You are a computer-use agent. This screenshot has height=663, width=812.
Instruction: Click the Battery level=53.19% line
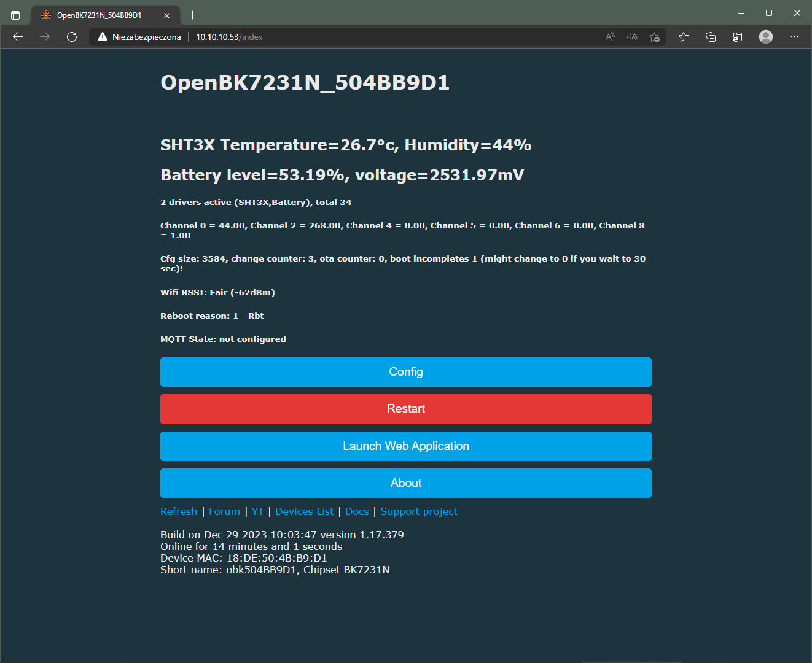point(342,175)
